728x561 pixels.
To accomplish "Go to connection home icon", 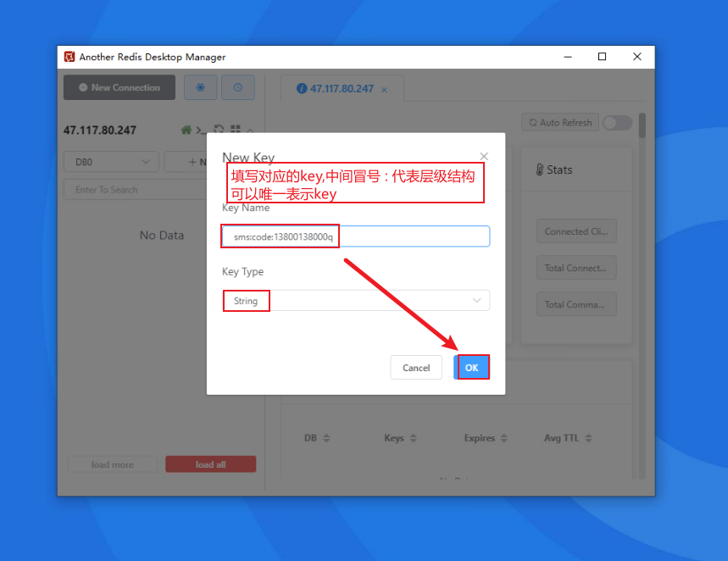I will pos(186,130).
